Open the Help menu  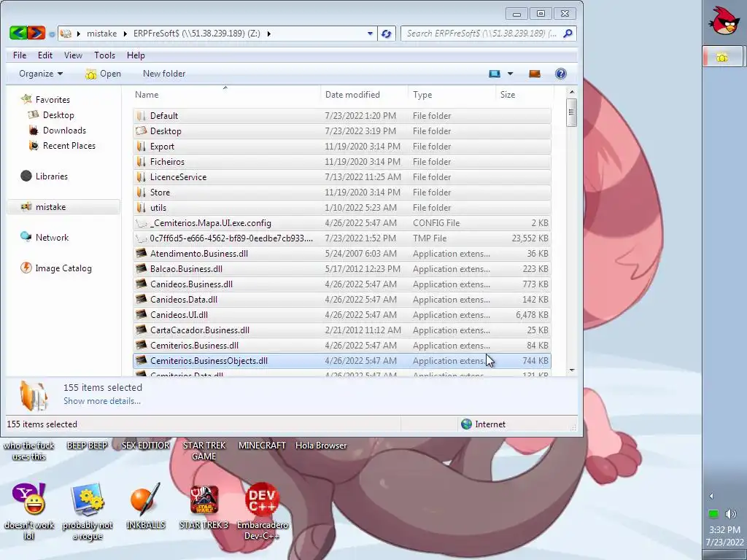136,55
